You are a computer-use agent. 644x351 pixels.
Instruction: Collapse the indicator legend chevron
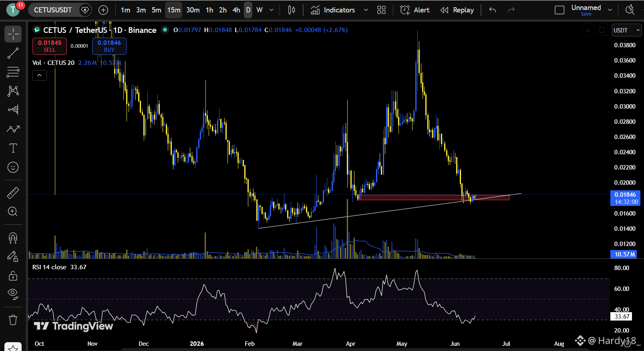point(40,75)
